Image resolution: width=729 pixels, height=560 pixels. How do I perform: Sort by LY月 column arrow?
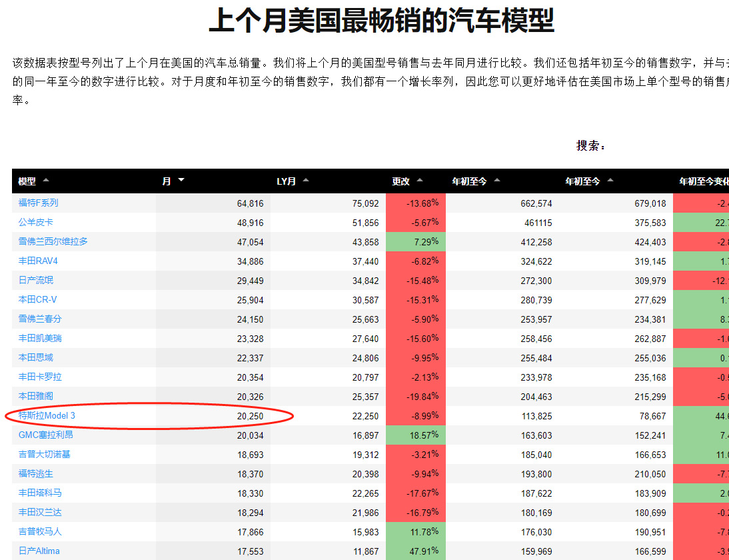pos(305,180)
